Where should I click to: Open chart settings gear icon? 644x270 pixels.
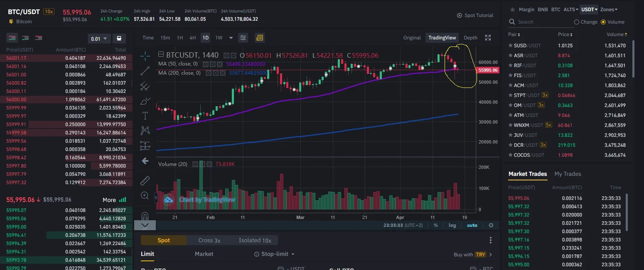pyautogui.click(x=491, y=225)
